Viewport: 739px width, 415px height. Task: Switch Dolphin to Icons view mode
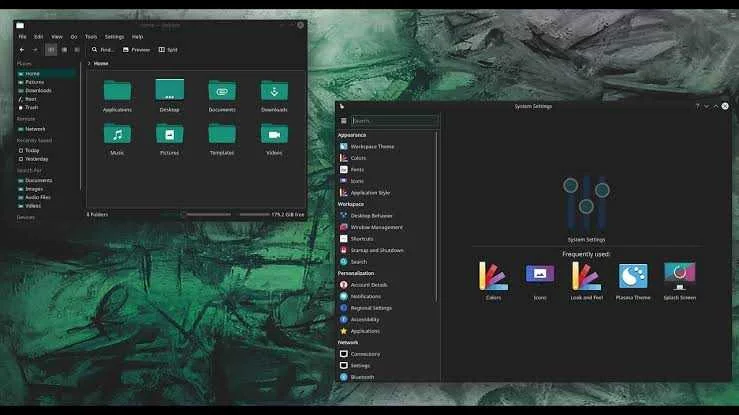[x=51, y=49]
